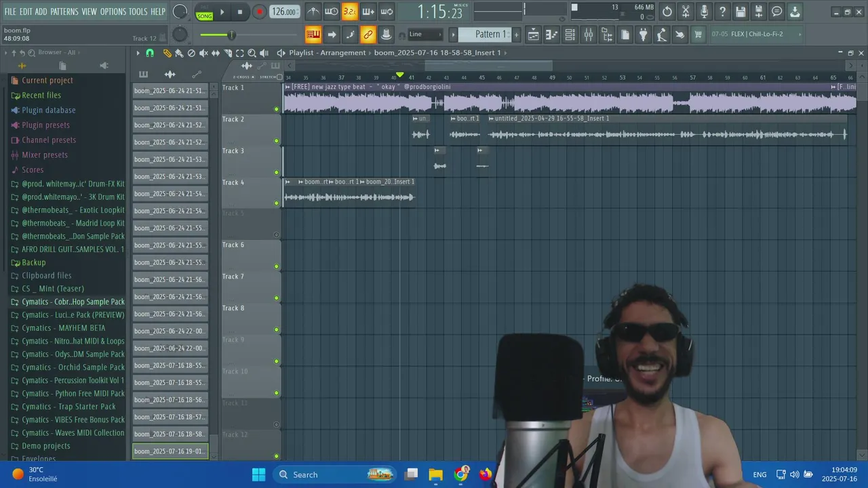Open the audio editor scissors icon
The image size is (868, 488).
pos(686,12)
